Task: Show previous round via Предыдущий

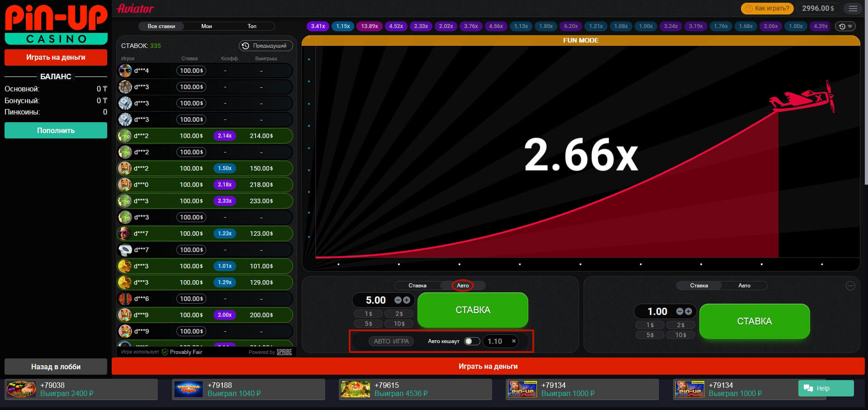Action: point(266,46)
